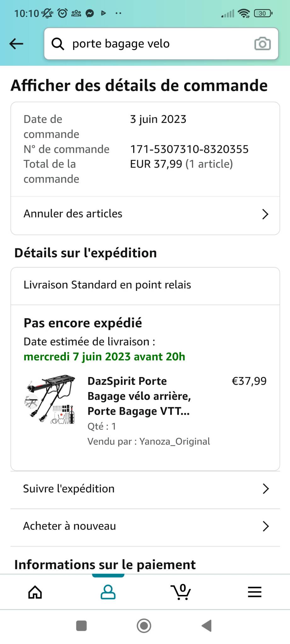
Task: Tap Acheter à nouveau
Action: (x=70, y=526)
